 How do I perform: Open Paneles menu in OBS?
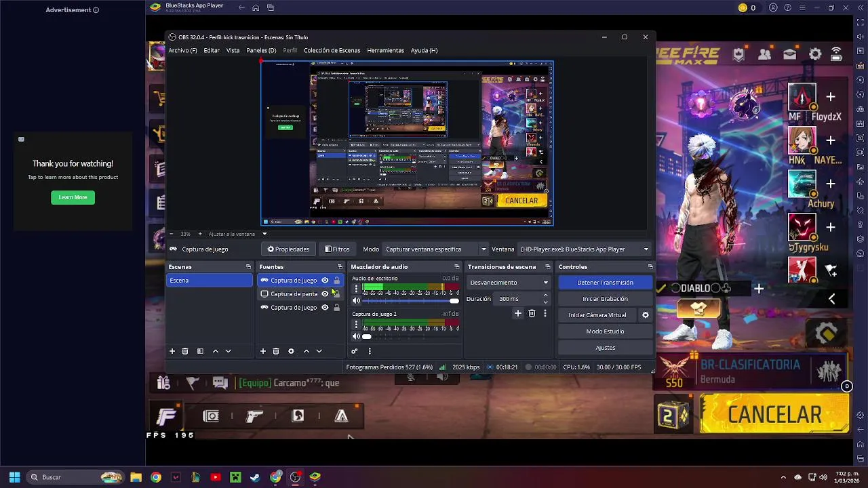pos(261,50)
